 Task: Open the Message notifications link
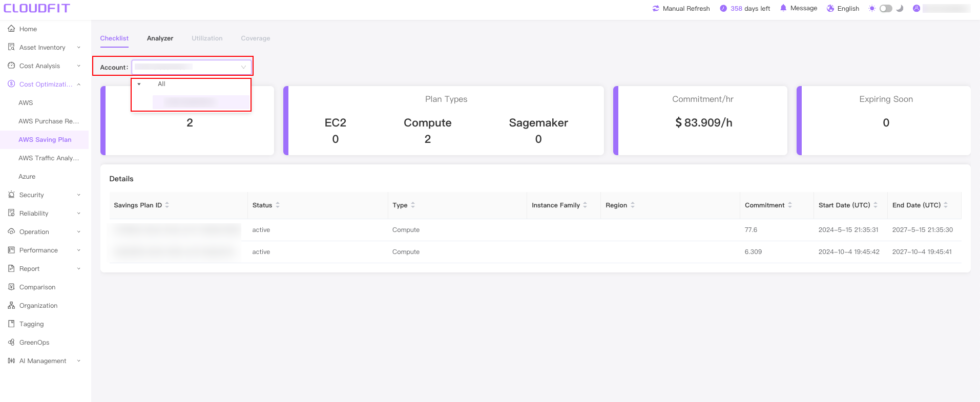click(798, 8)
